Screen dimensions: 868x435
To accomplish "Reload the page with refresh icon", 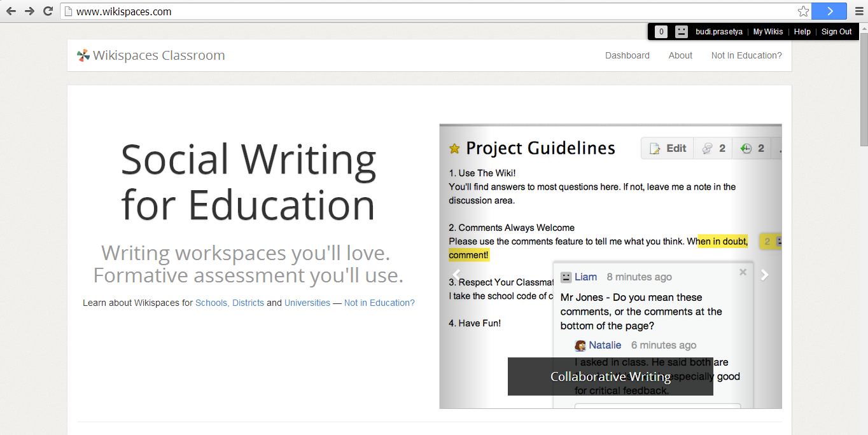I will (x=48, y=11).
